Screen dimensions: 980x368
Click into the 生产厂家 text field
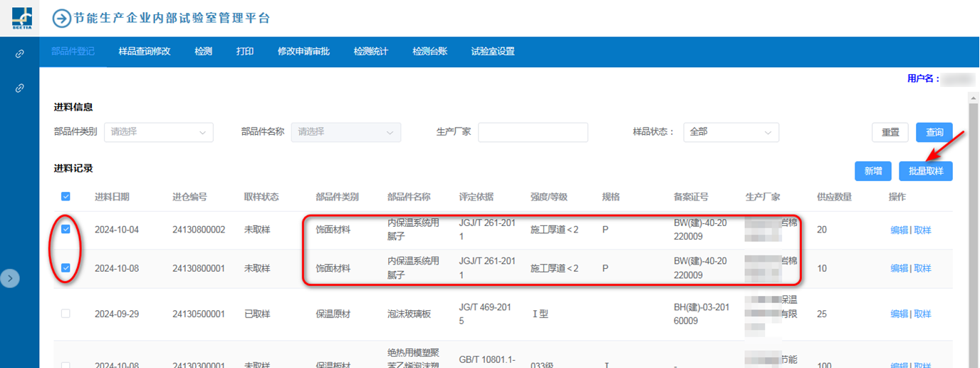click(x=533, y=132)
